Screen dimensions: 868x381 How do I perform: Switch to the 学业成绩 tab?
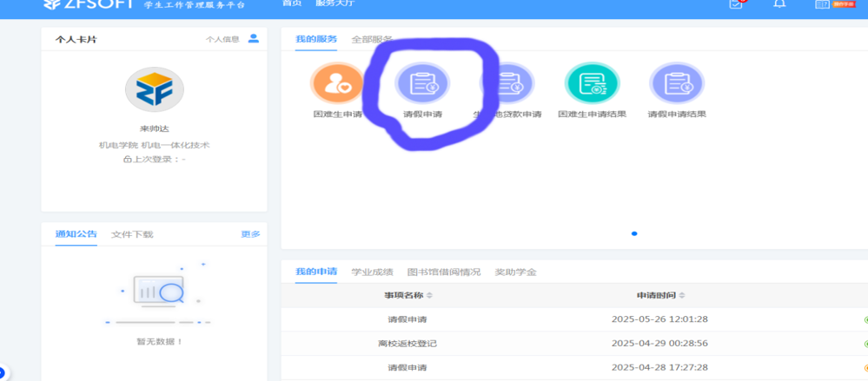(372, 272)
